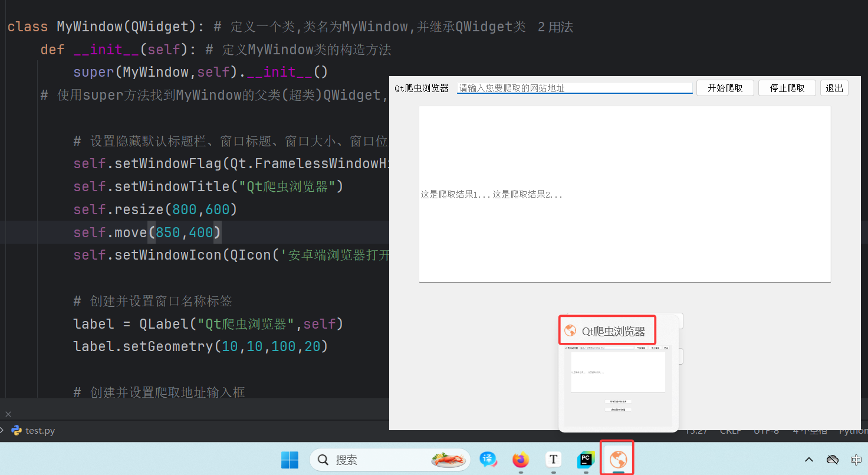This screenshot has height=475, width=868.
Task: Switch to PyCharm from the taskbar
Action: click(x=586, y=460)
